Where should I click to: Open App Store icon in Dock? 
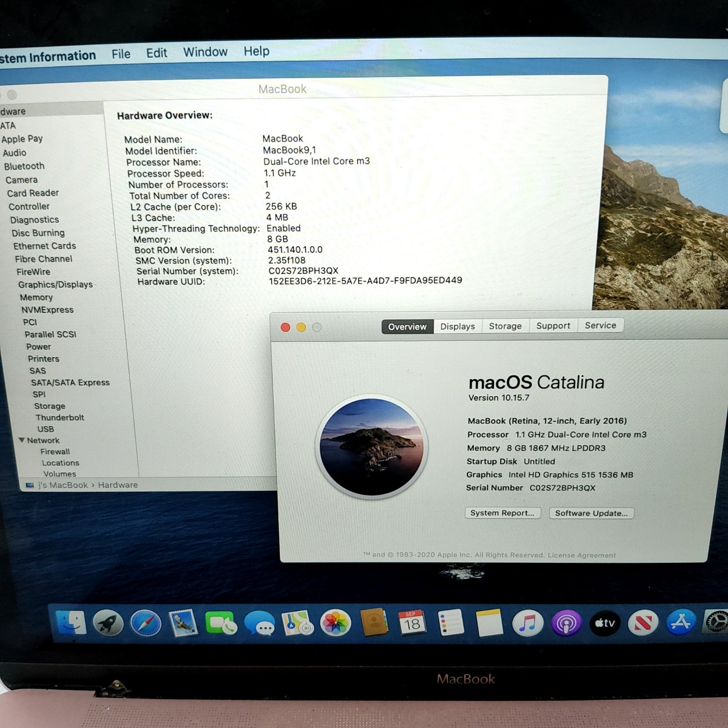coord(681,623)
